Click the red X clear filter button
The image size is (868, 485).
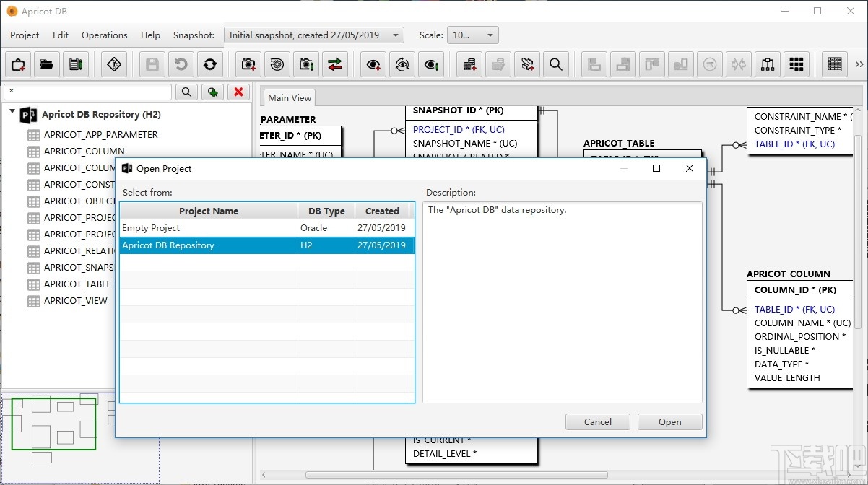point(238,92)
